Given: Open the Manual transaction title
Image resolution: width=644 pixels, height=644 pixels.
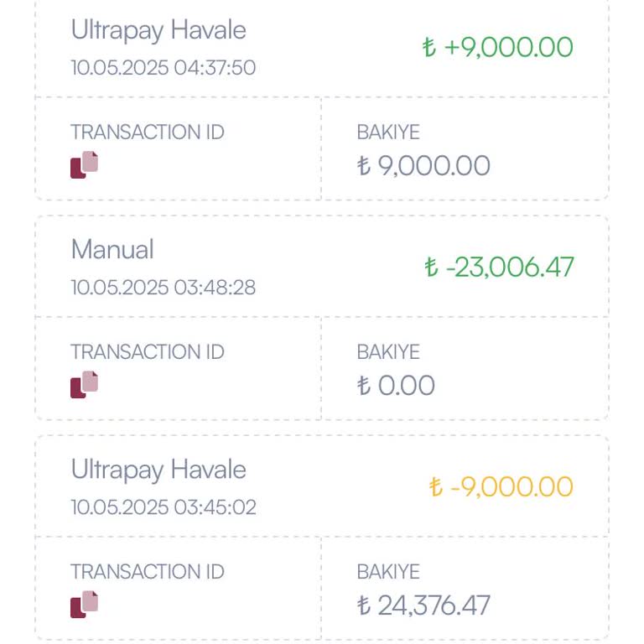Looking at the screenshot, I should pos(112,250).
